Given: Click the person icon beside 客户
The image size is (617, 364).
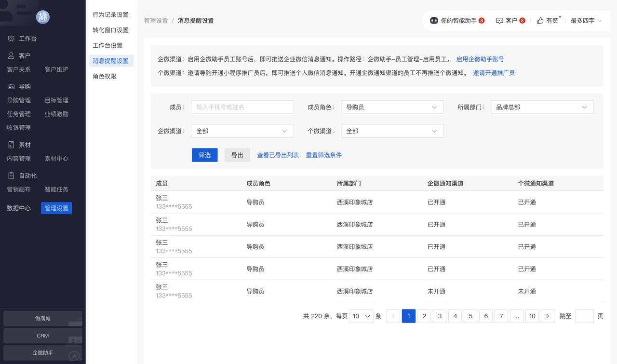Looking at the screenshot, I should coord(11,55).
